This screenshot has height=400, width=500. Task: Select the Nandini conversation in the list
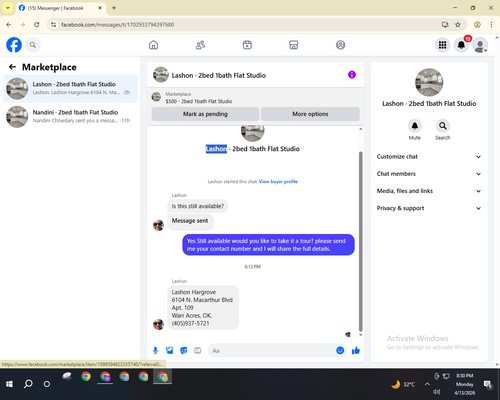pyautogui.click(x=70, y=116)
